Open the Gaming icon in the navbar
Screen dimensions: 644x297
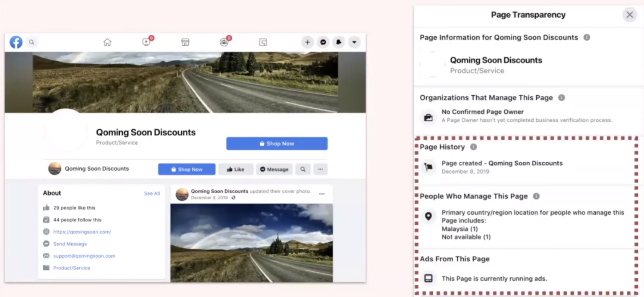pyautogui.click(x=263, y=42)
